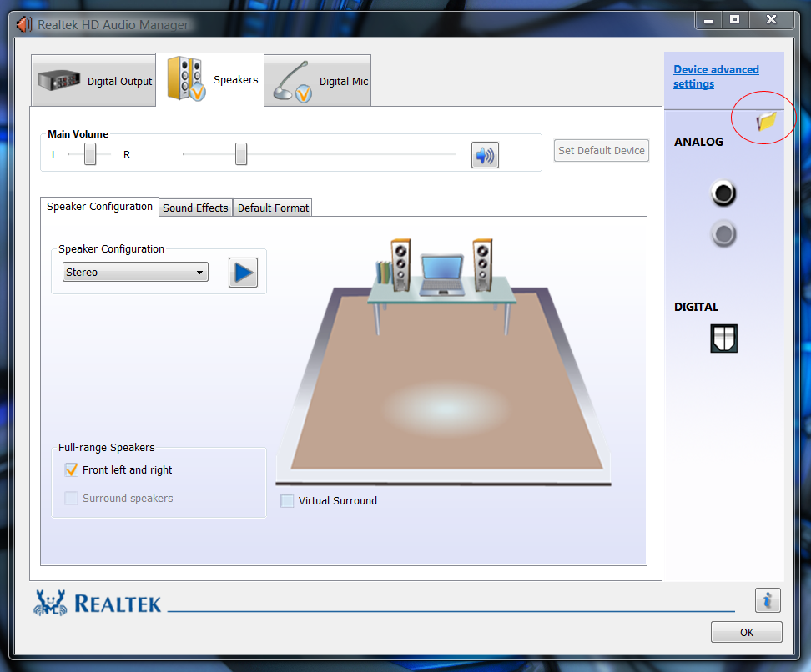Open the Stereo speaker configuration dropdown

(135, 272)
